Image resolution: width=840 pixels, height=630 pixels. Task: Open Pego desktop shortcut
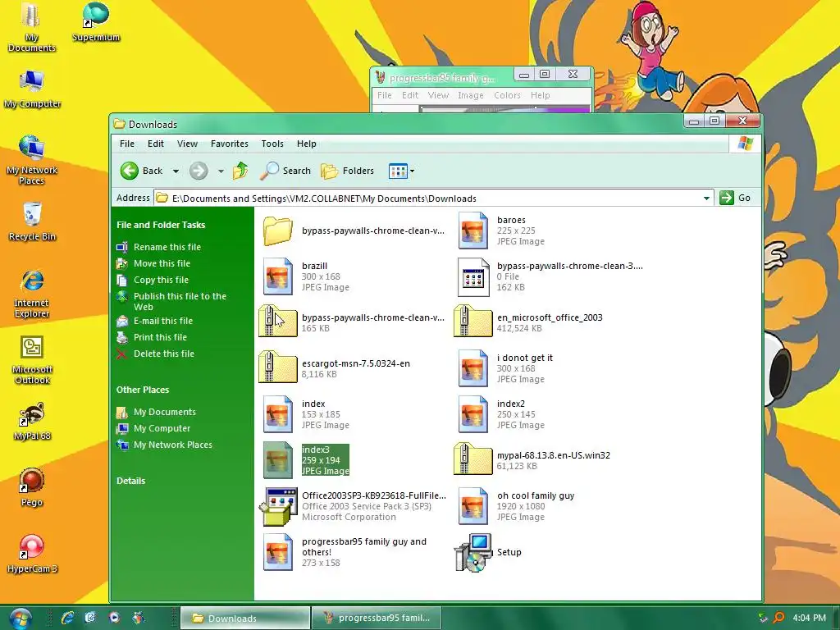click(x=32, y=487)
